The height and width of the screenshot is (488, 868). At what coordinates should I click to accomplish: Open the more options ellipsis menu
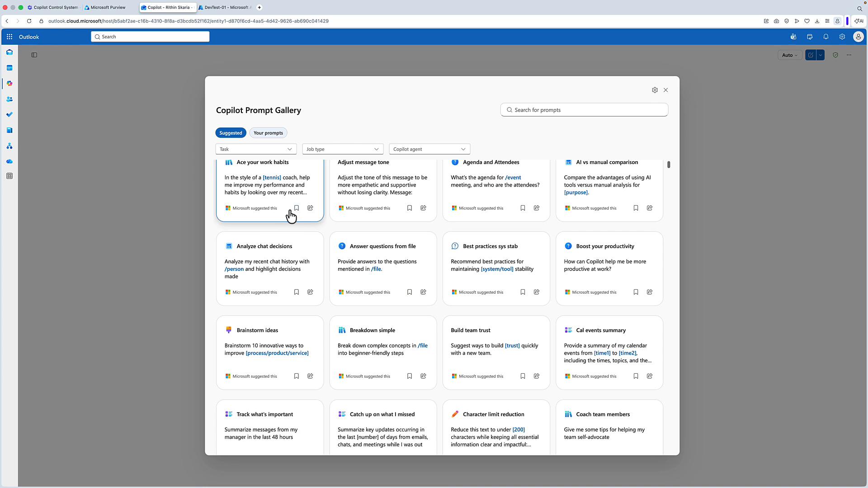pyautogui.click(x=849, y=55)
